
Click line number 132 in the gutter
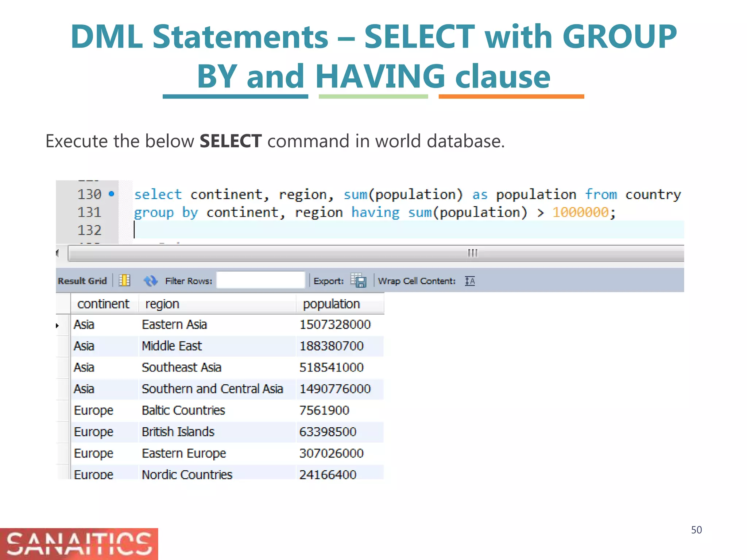tap(89, 230)
